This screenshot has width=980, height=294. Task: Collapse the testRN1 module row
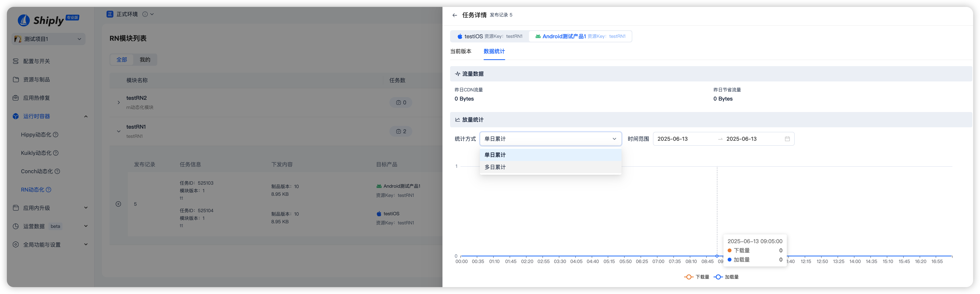coord(119,131)
